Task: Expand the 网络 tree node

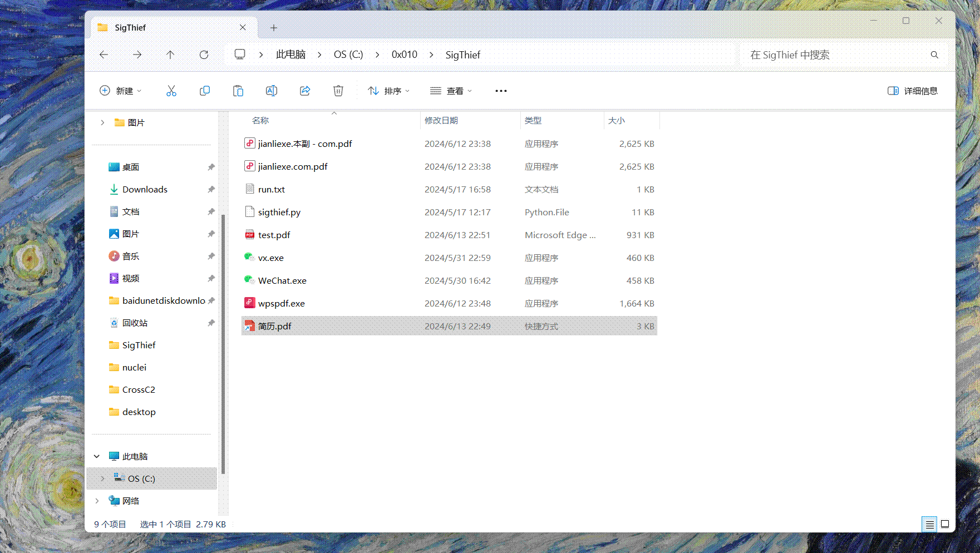Action: tap(97, 501)
